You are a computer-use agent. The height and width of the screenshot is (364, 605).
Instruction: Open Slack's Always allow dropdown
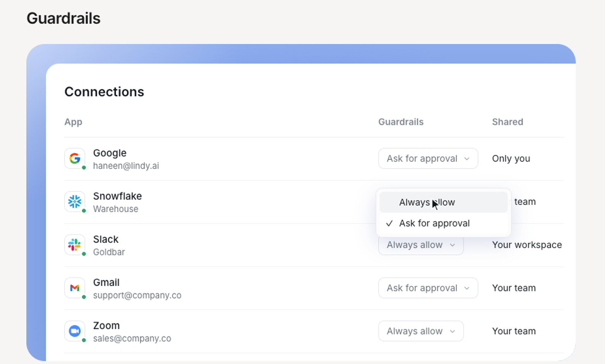(x=421, y=245)
